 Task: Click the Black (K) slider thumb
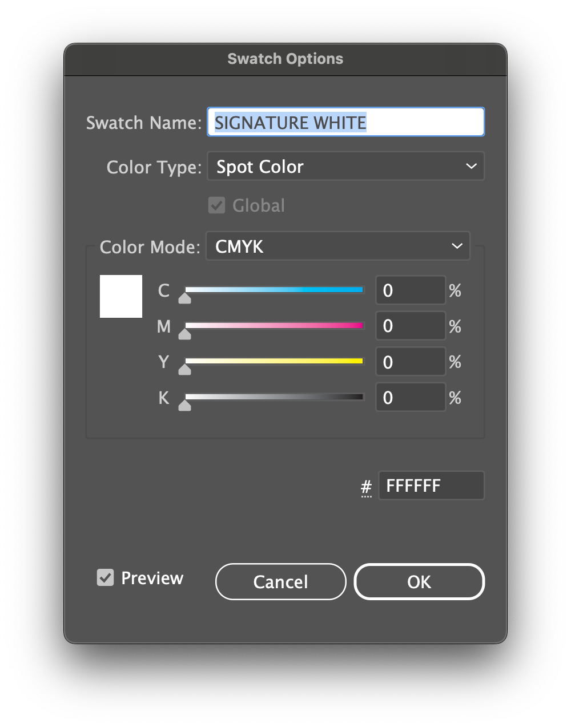(184, 406)
